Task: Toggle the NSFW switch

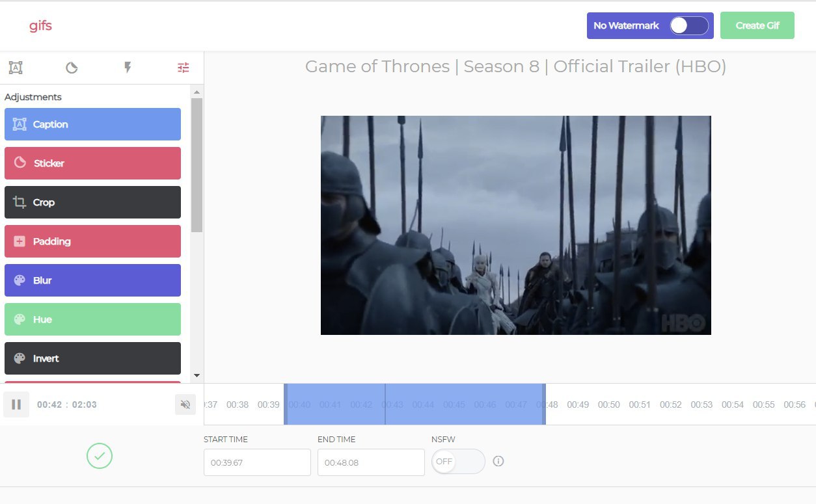Action: (x=458, y=462)
